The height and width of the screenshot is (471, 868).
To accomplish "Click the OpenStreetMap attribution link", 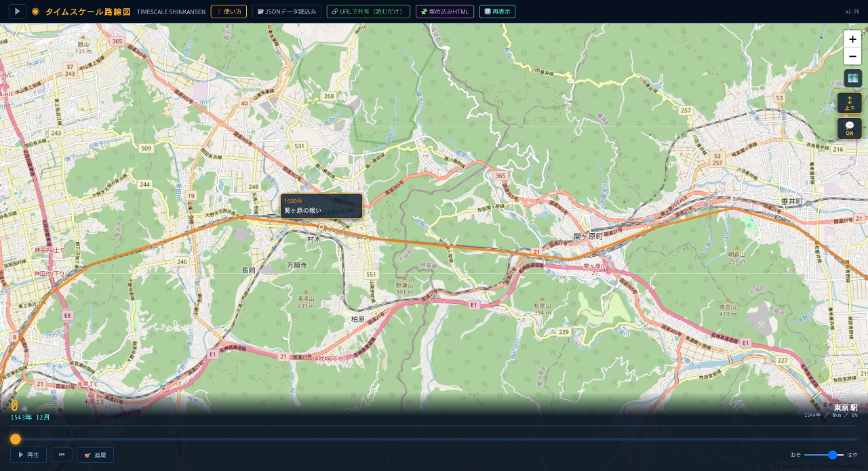I will click(x=840, y=466).
